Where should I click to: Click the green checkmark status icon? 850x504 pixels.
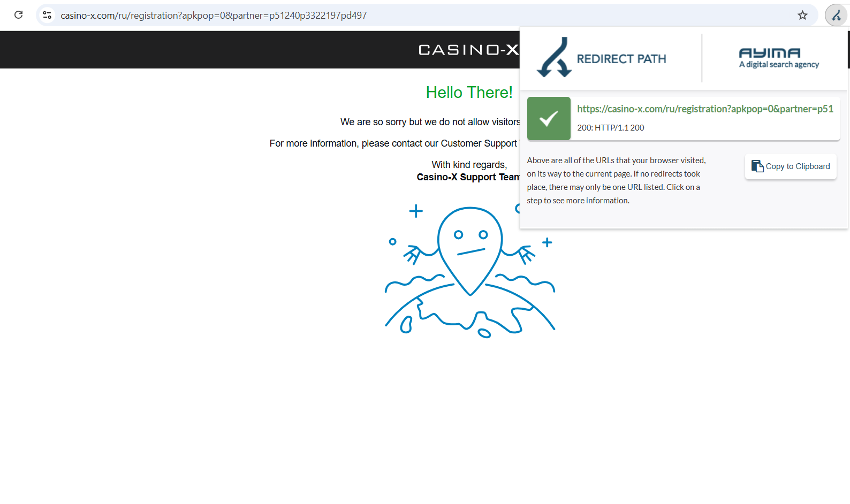click(549, 118)
